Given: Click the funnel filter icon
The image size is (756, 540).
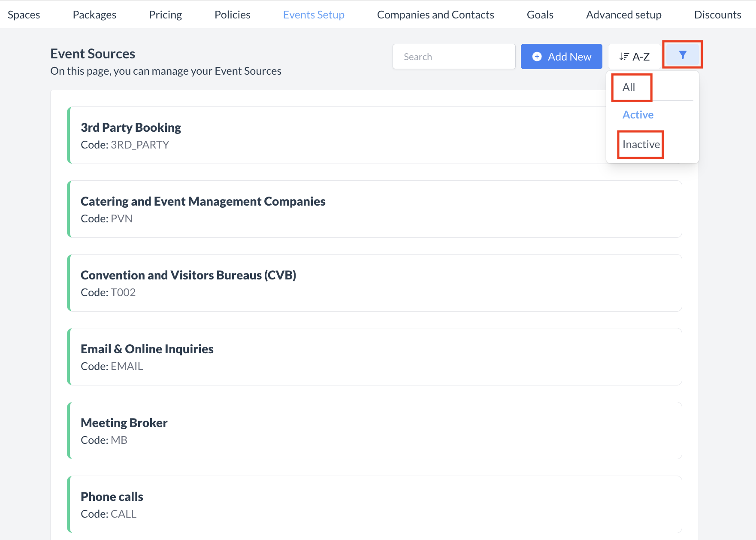Looking at the screenshot, I should (683, 55).
